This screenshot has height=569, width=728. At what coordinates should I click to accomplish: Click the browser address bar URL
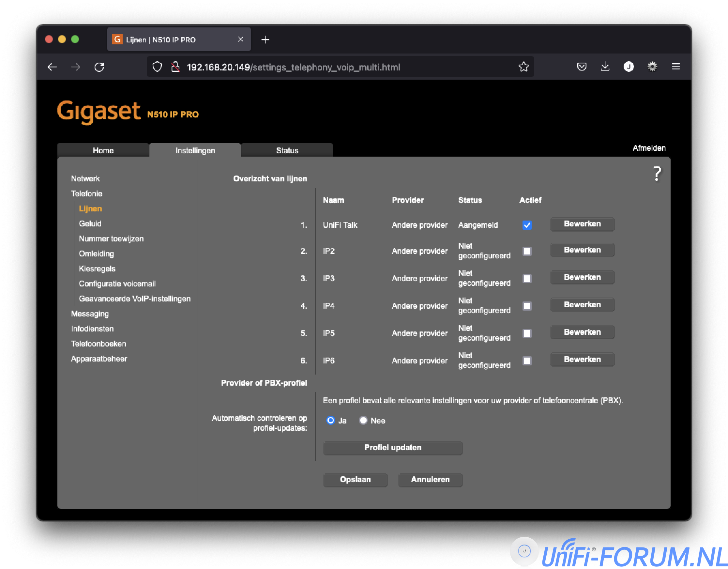coord(293,67)
